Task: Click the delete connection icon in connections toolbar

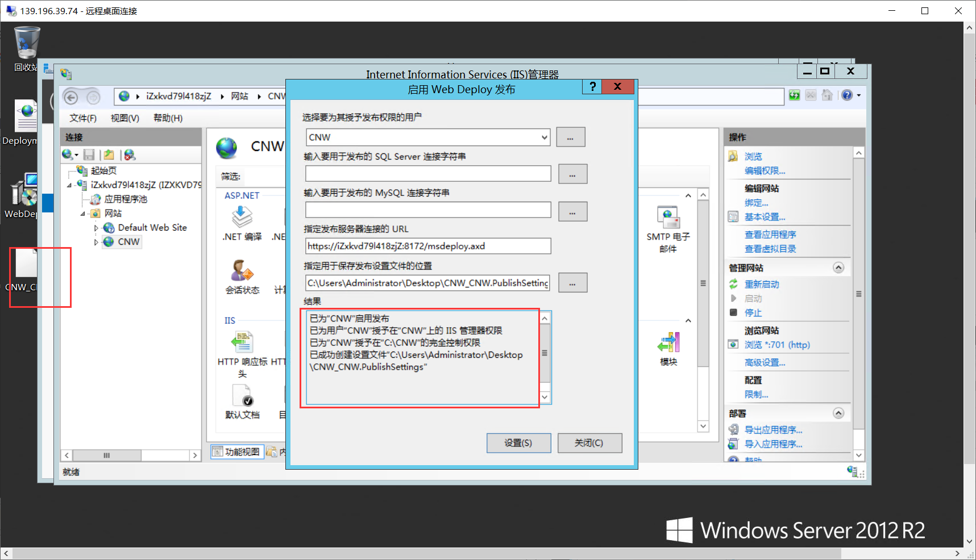Action: tap(130, 154)
